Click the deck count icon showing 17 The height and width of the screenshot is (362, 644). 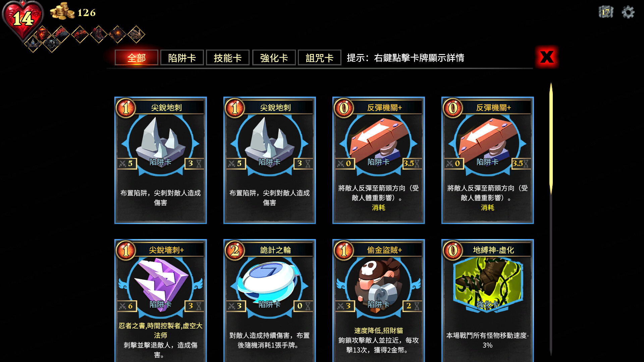tap(606, 12)
